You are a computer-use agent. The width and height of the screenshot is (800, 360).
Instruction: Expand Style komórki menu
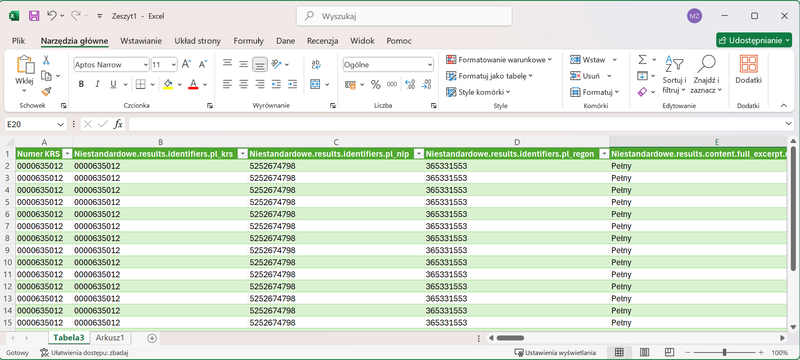tap(478, 92)
